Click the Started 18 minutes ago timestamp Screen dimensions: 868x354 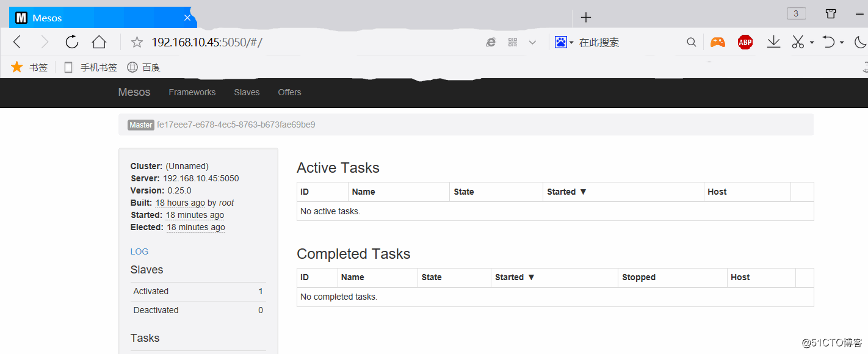coord(195,215)
